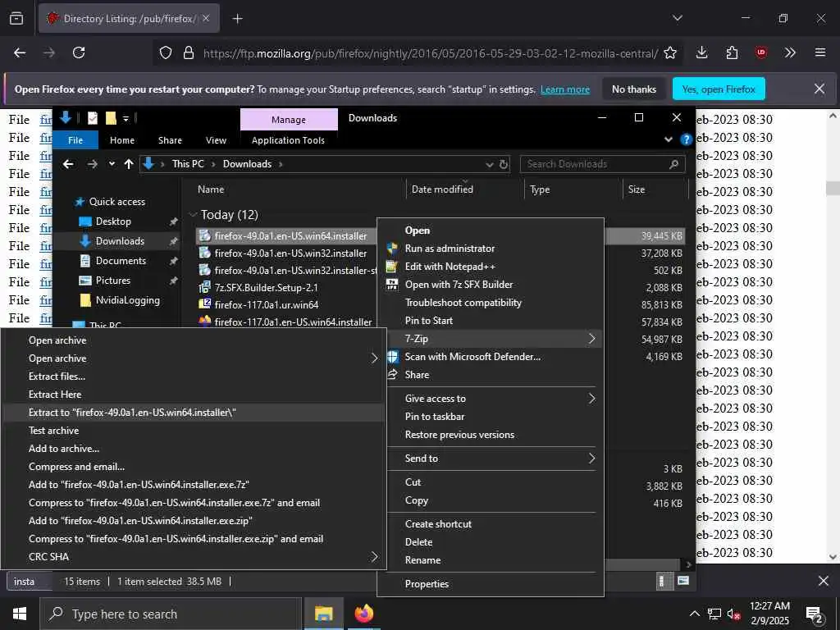Click the No thanks button
The height and width of the screenshot is (630, 840).
pos(634,89)
